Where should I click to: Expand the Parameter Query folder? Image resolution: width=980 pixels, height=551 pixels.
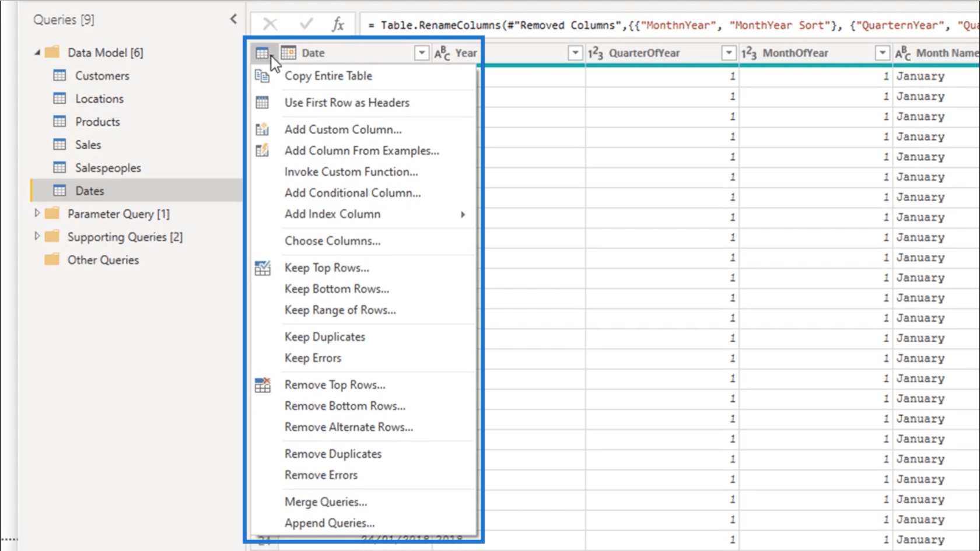coord(37,213)
